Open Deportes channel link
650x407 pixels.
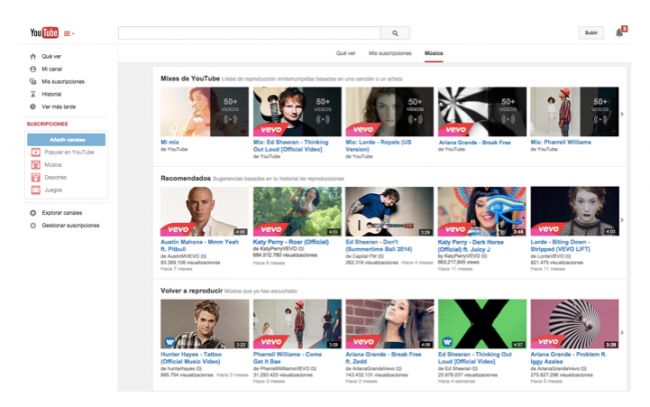tap(56, 177)
